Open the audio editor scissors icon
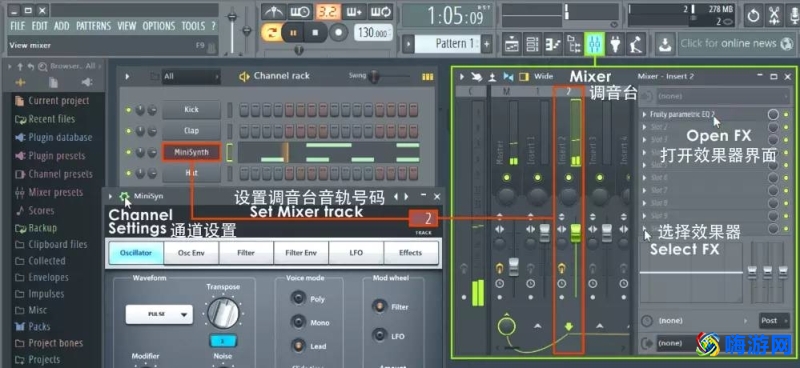This screenshot has width=800, height=368. click(x=774, y=15)
